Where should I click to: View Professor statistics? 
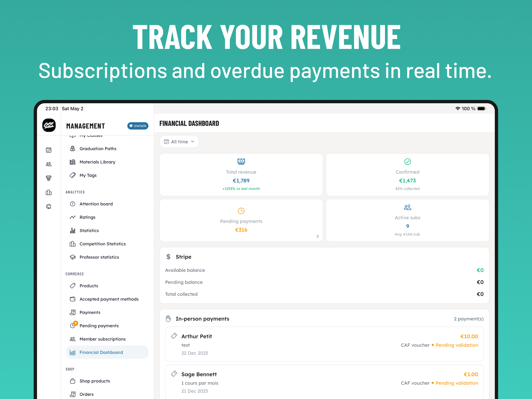[x=107, y=257]
